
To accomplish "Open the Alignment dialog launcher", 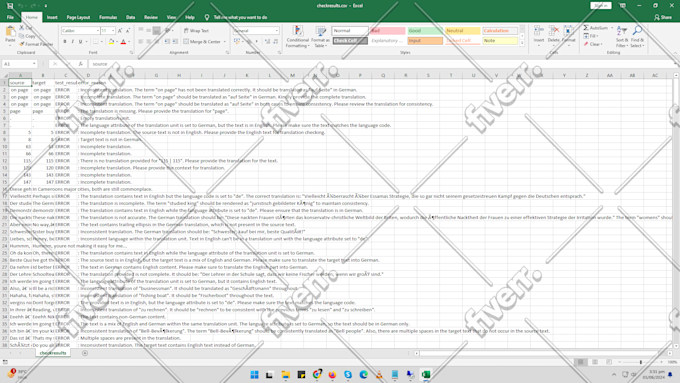I will click(x=227, y=52).
